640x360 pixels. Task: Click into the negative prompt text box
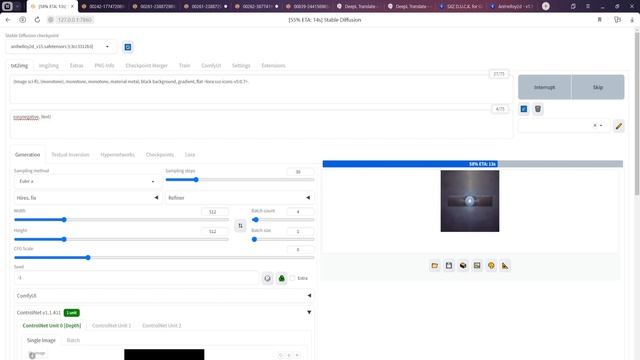(x=261, y=124)
